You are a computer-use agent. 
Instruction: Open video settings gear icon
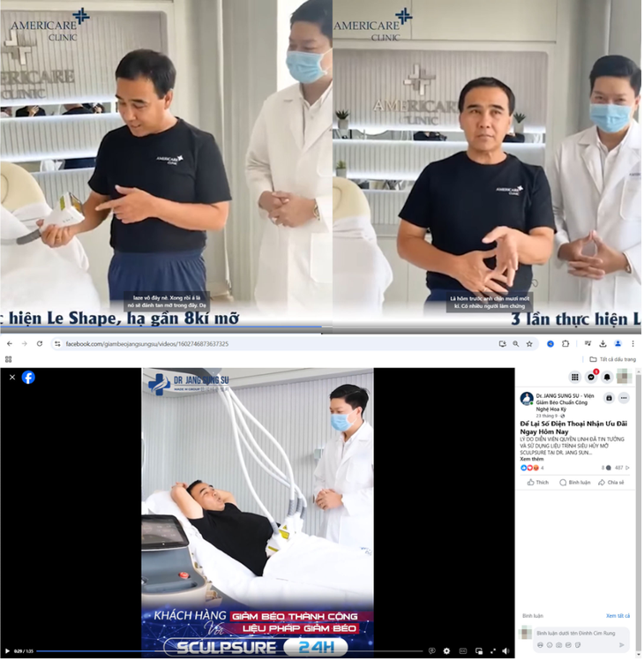pyautogui.click(x=448, y=653)
